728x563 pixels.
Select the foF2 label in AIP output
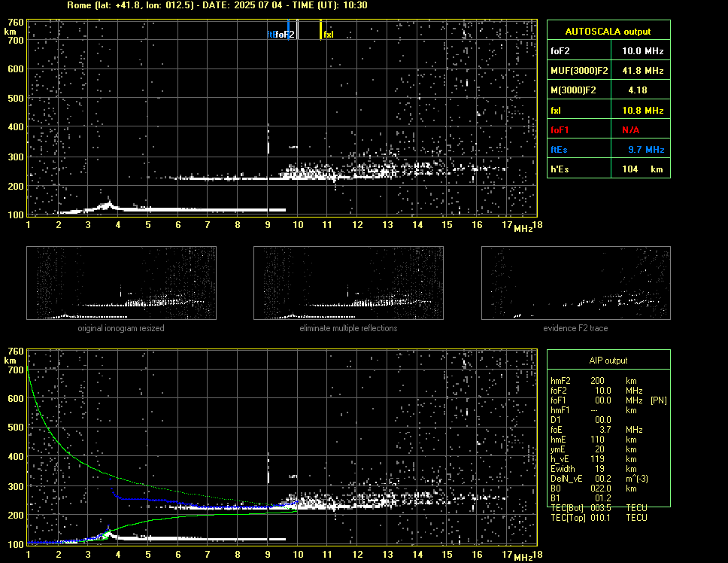(x=559, y=391)
